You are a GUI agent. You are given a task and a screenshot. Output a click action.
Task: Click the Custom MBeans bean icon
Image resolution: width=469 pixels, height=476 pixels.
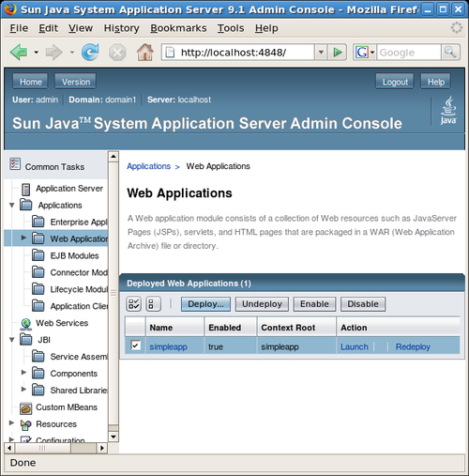coord(25,408)
